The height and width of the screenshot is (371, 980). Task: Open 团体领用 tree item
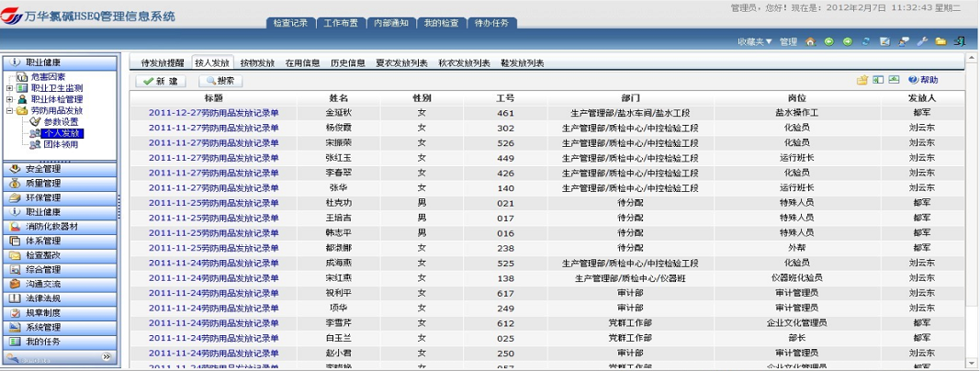tap(62, 144)
